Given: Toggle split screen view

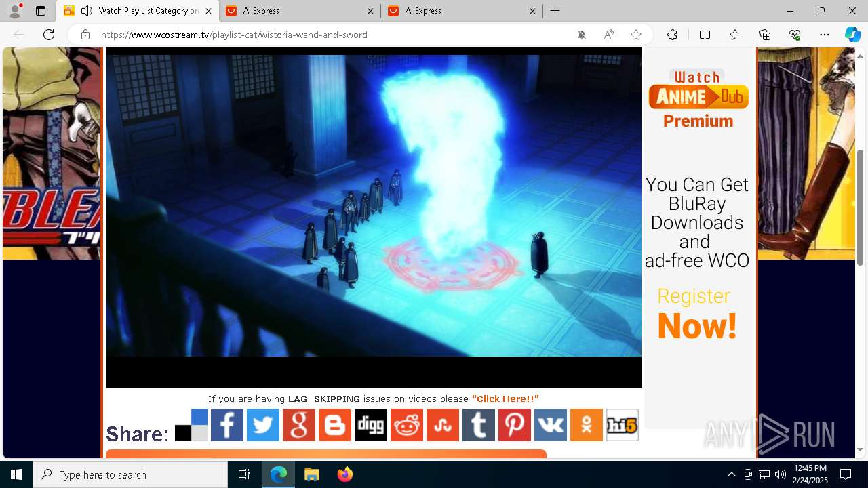Looking at the screenshot, I should [705, 35].
